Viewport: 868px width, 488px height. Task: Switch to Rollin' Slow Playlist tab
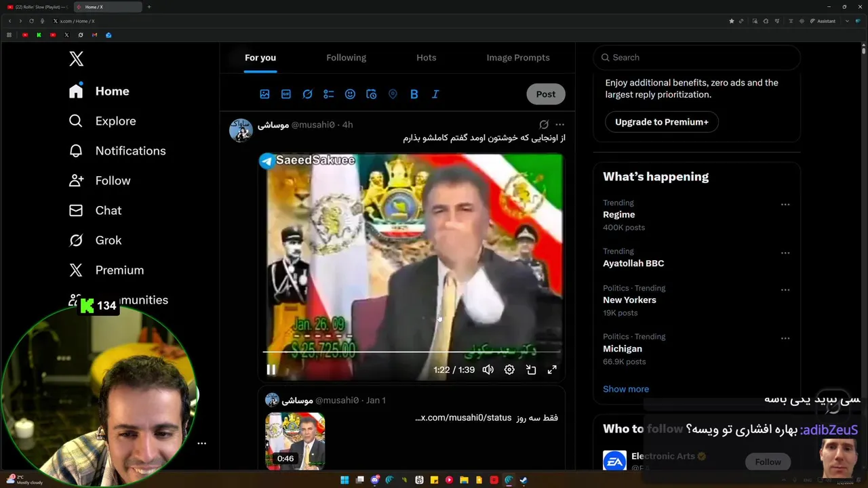37,7
